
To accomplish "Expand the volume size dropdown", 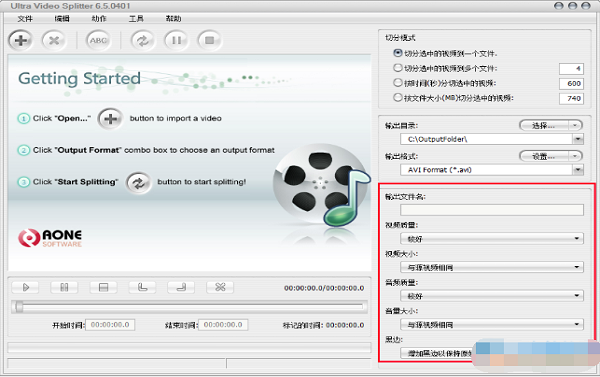I will point(492,325).
